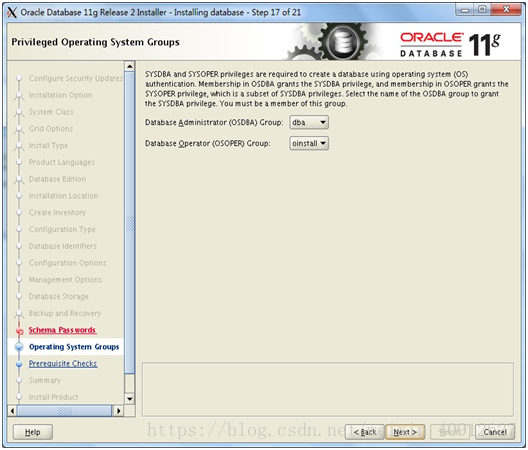The width and height of the screenshot is (528, 450).
Task: Click the Configuration Type step text
Action: click(62, 230)
